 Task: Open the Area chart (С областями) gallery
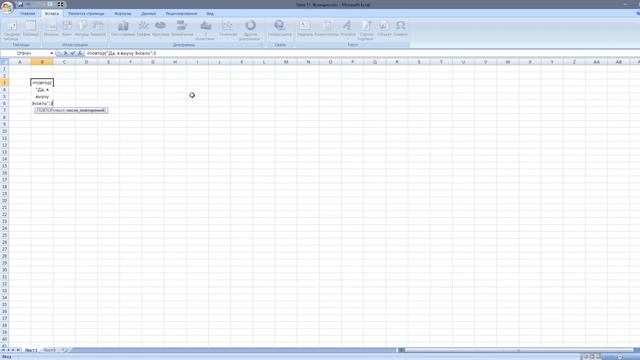pyautogui.click(x=206, y=31)
